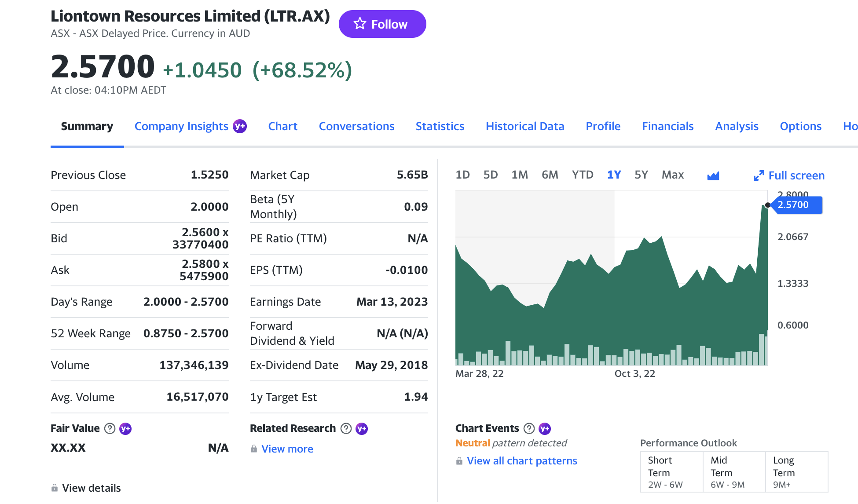Select the 1D chart range
Viewport: 858px width, 504px height.
click(x=462, y=175)
